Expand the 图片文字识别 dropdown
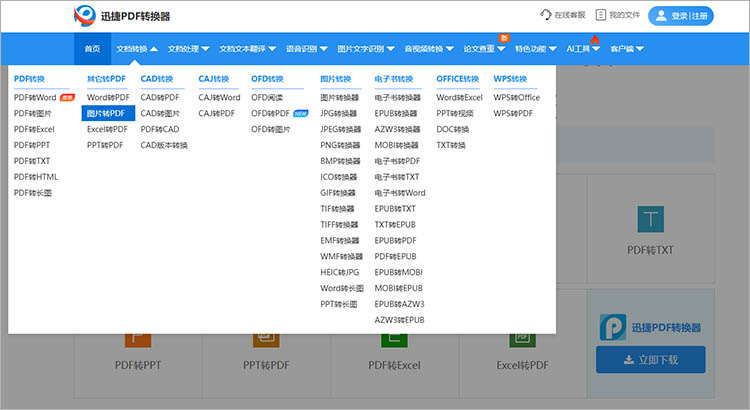The height and width of the screenshot is (410, 750). [366, 49]
